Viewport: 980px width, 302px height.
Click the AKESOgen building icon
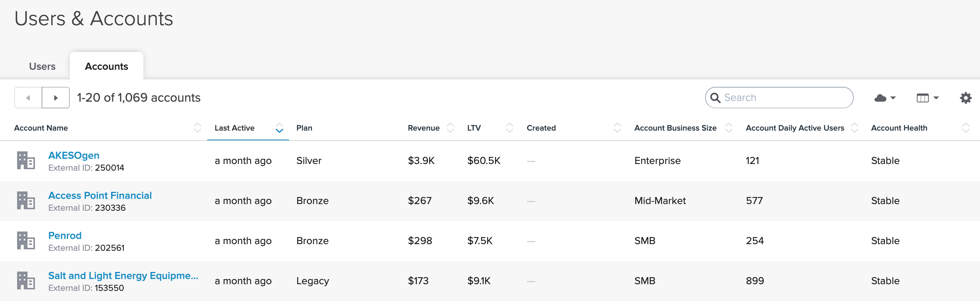click(26, 160)
